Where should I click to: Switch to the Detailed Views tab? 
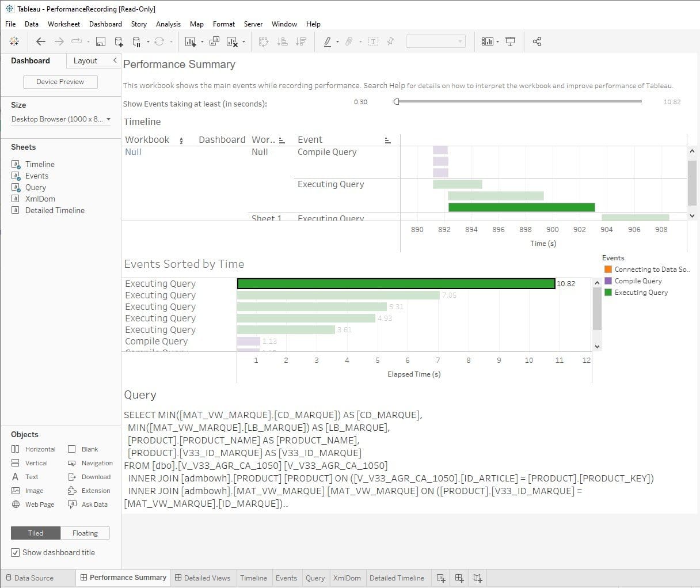coord(202,578)
